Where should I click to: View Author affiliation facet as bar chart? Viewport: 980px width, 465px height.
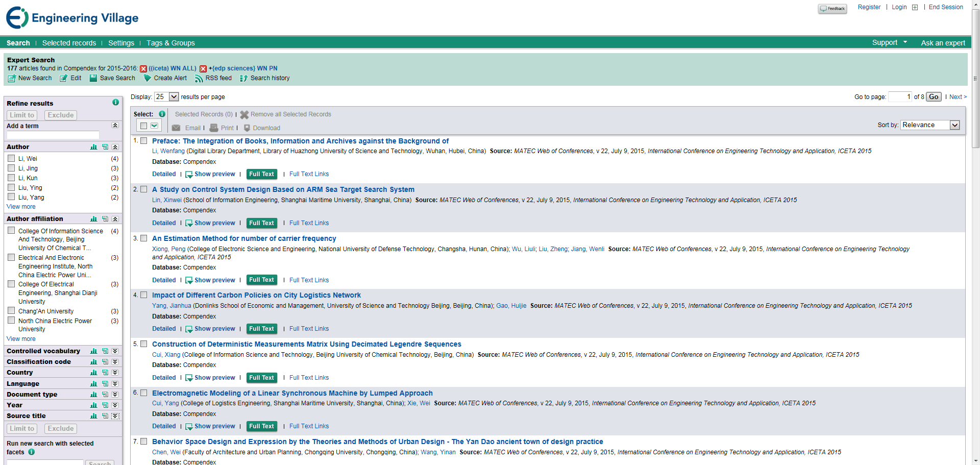[93, 219]
